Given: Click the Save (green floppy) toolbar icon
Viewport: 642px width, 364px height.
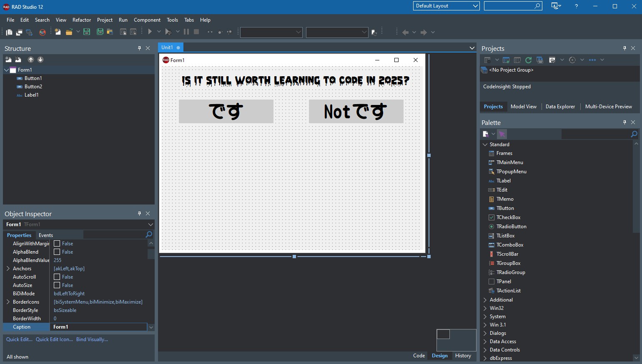Looking at the screenshot, I should (87, 32).
